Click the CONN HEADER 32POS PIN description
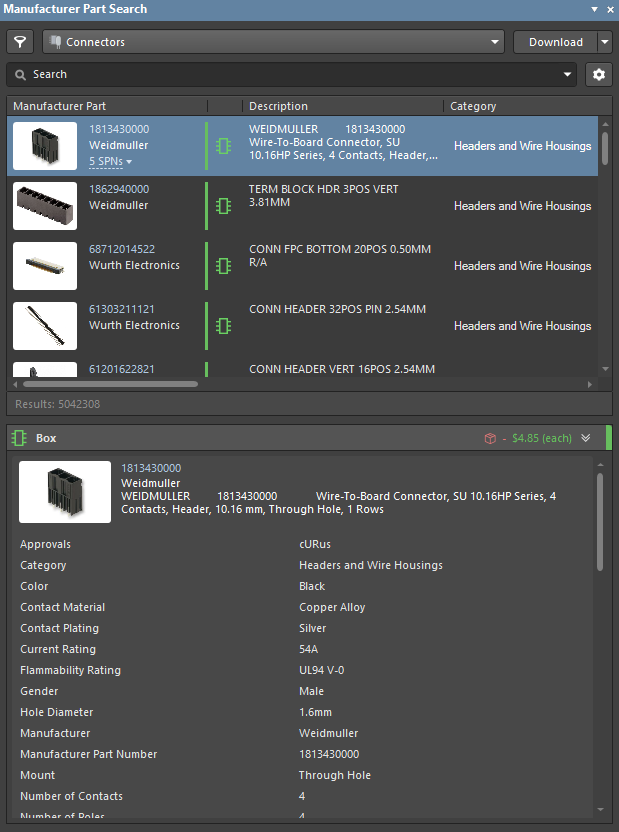 (x=337, y=309)
